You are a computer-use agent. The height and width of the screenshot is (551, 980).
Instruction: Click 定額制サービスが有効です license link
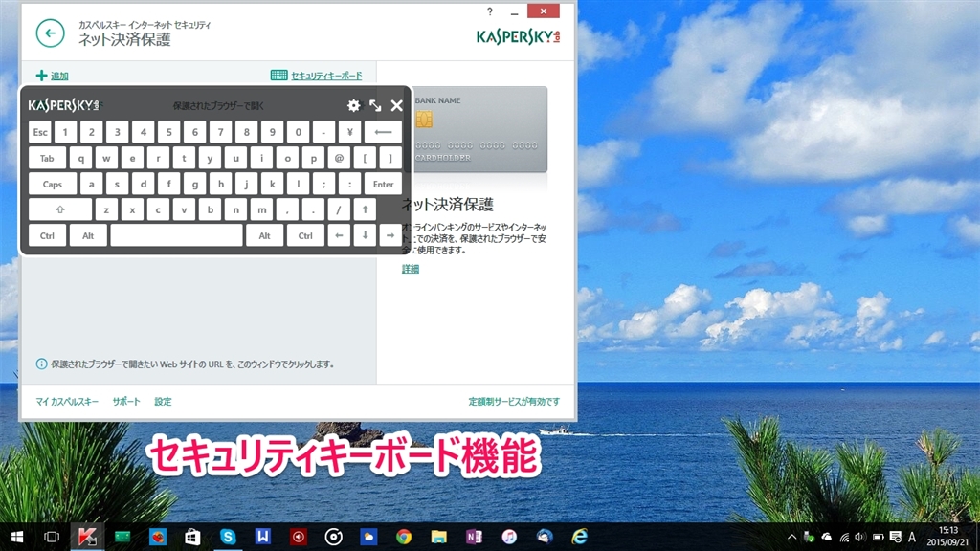[x=514, y=401]
